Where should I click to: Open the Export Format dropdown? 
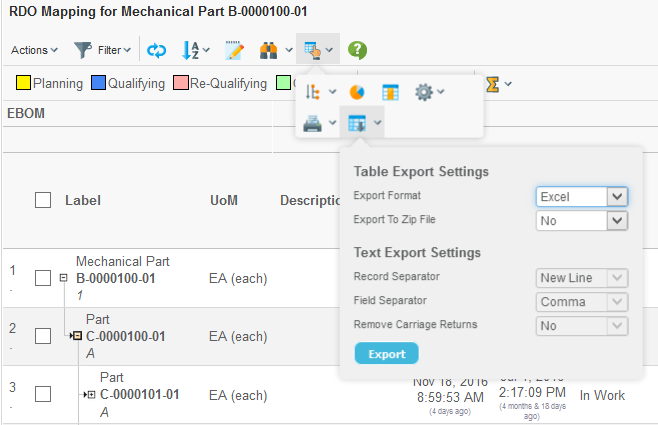click(x=581, y=197)
